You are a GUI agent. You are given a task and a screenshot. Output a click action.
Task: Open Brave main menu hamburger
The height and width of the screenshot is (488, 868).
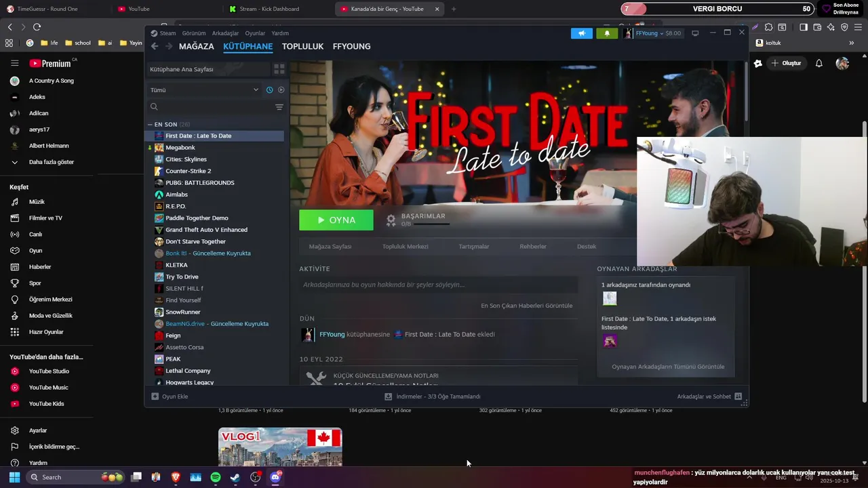point(857,27)
